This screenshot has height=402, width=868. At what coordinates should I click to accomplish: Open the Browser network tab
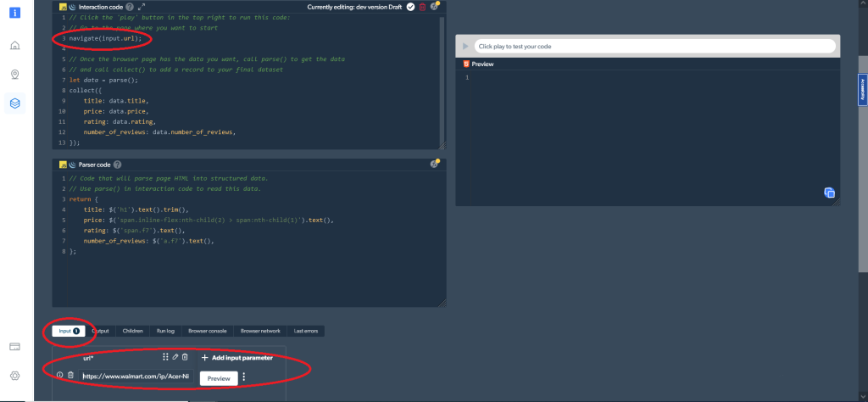pyautogui.click(x=259, y=331)
